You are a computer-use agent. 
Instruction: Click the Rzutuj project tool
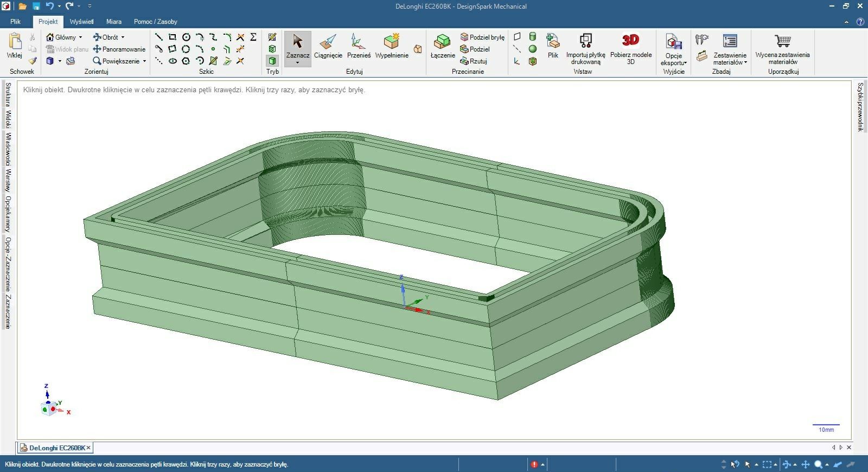pos(474,61)
